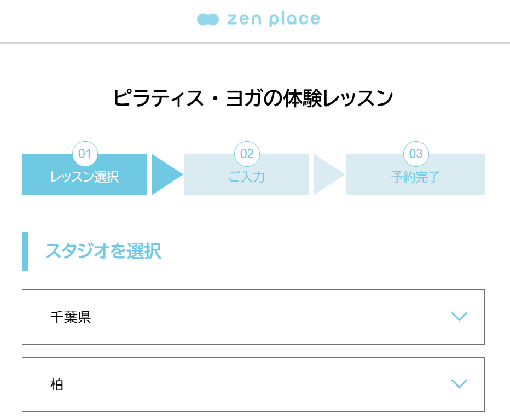This screenshot has width=510, height=420.
Task: Click the ピラティス・ヨガの体験レッスン page title
Action: click(x=253, y=98)
